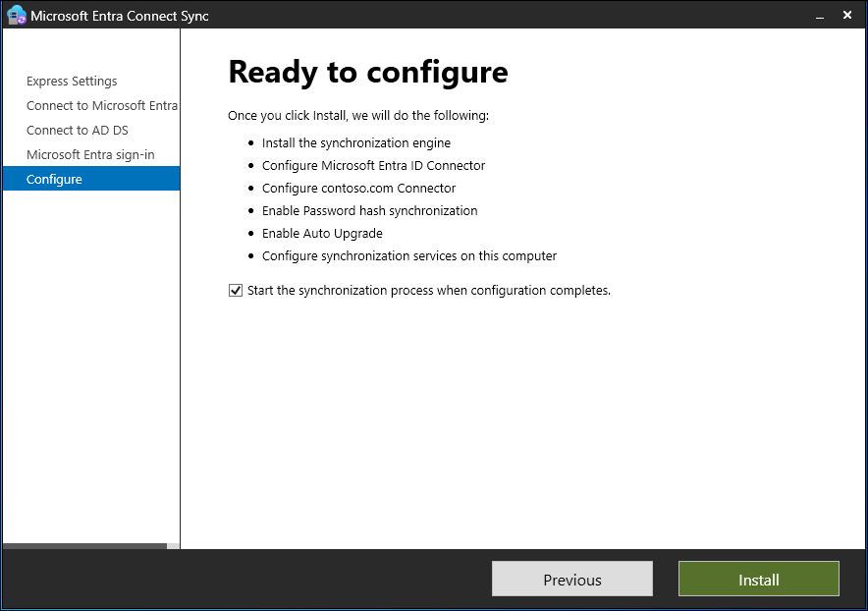Viewport: 868px width, 611px height.
Task: Click the Install button
Action: (x=758, y=579)
